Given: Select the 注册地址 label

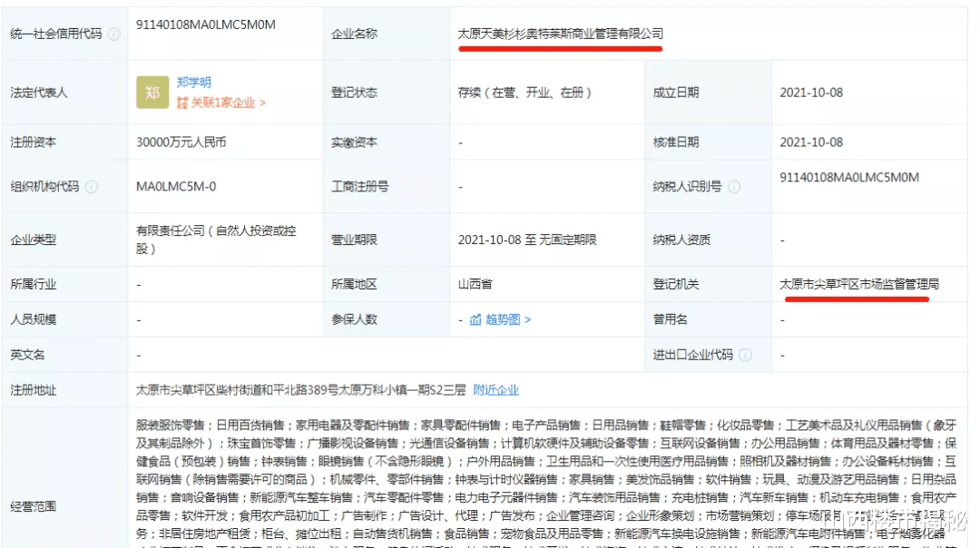Looking at the screenshot, I should [x=34, y=390].
